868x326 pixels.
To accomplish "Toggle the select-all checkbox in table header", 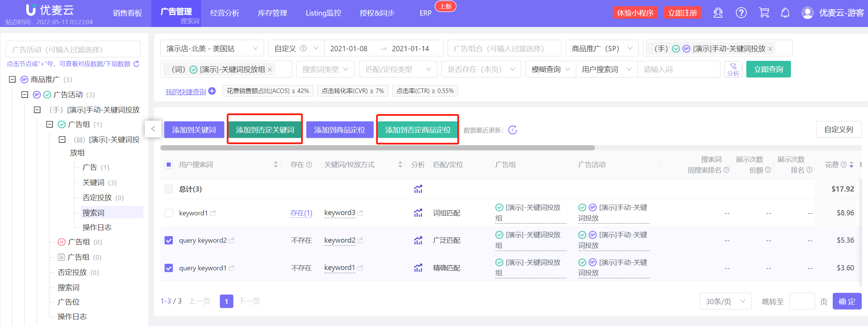I will 169,165.
